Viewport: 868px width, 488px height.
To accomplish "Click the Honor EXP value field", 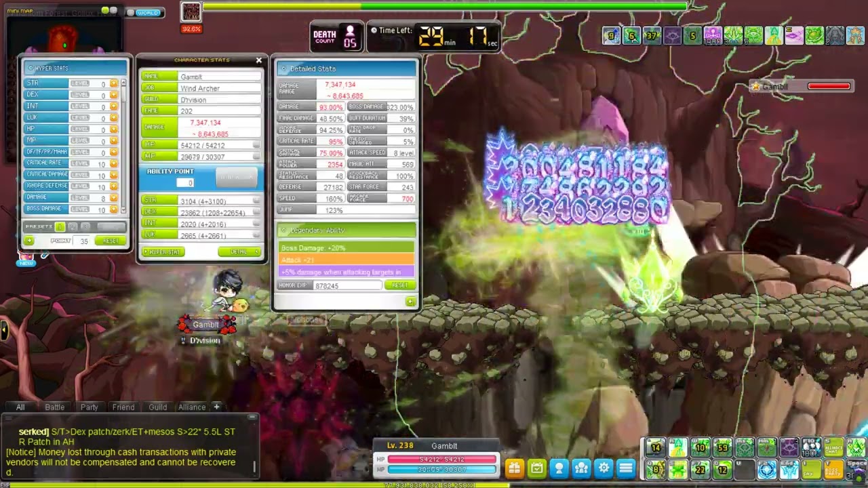I will [x=347, y=285].
